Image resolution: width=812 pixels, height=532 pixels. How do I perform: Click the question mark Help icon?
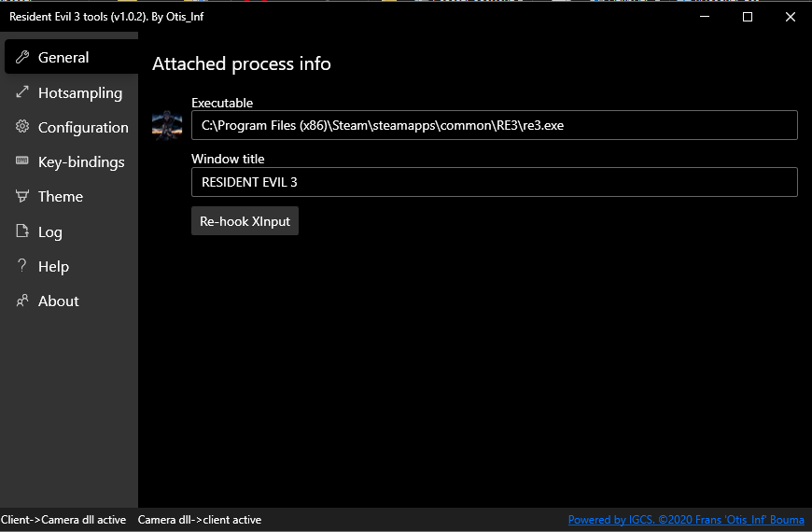[22, 266]
